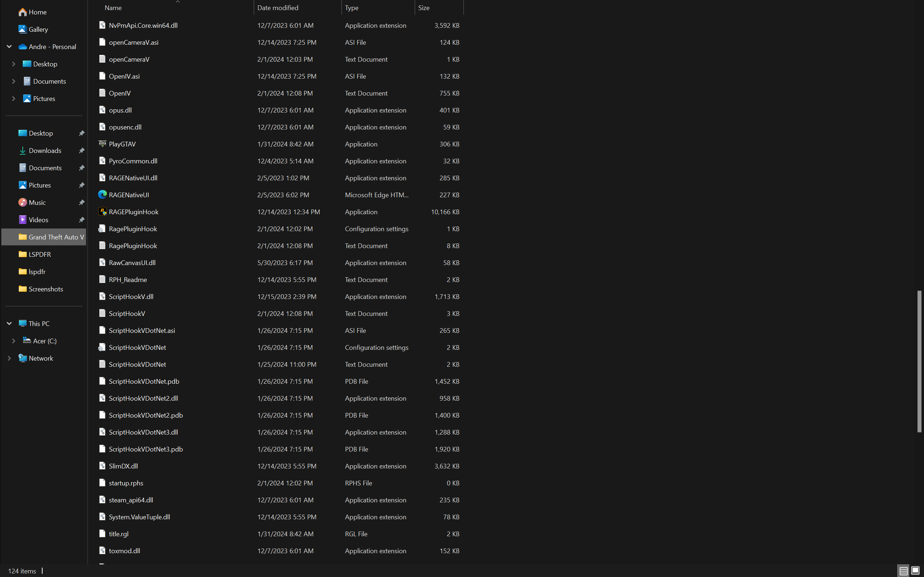Open Gallery in the navigation pane
The width and height of the screenshot is (924, 577).
tap(38, 29)
